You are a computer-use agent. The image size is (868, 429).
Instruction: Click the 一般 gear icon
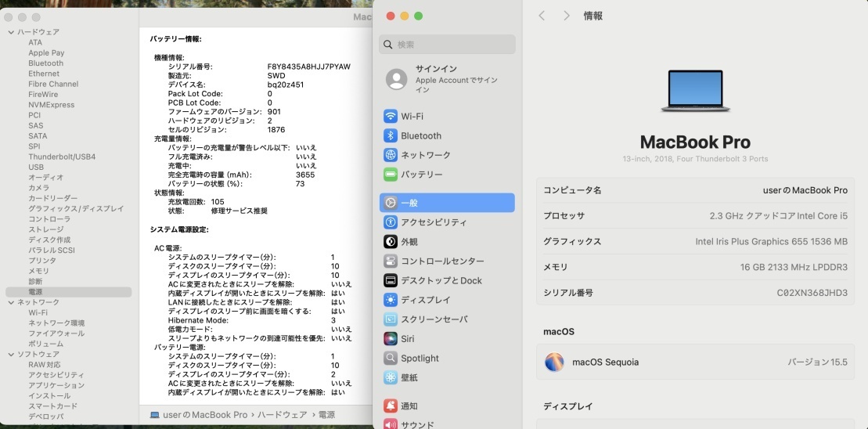click(x=391, y=203)
